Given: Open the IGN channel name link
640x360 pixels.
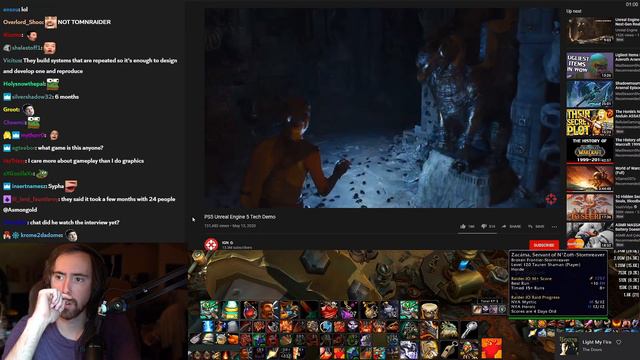Looking at the screenshot, I should click(x=227, y=242).
